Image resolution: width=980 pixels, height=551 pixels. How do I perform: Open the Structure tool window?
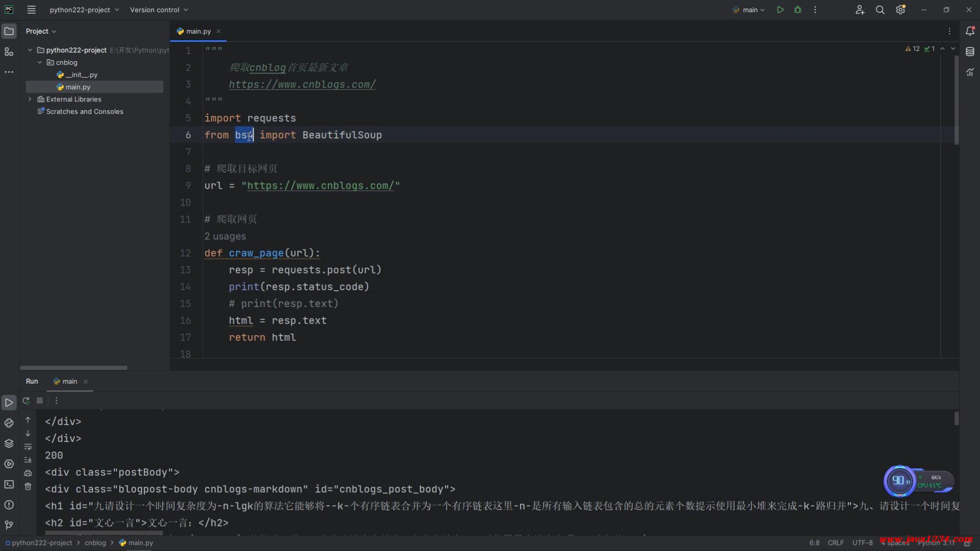click(x=9, y=52)
